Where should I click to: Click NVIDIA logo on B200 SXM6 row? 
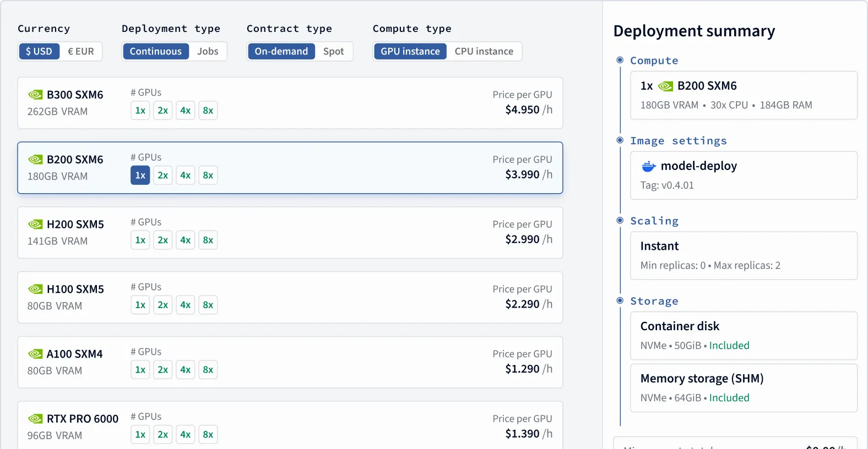click(x=35, y=160)
